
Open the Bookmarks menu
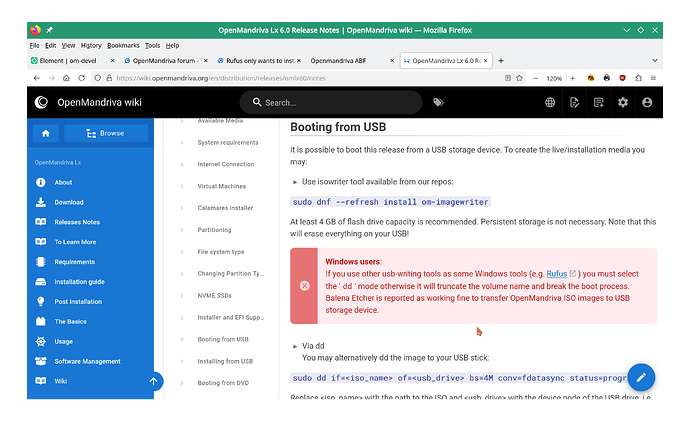click(x=123, y=45)
